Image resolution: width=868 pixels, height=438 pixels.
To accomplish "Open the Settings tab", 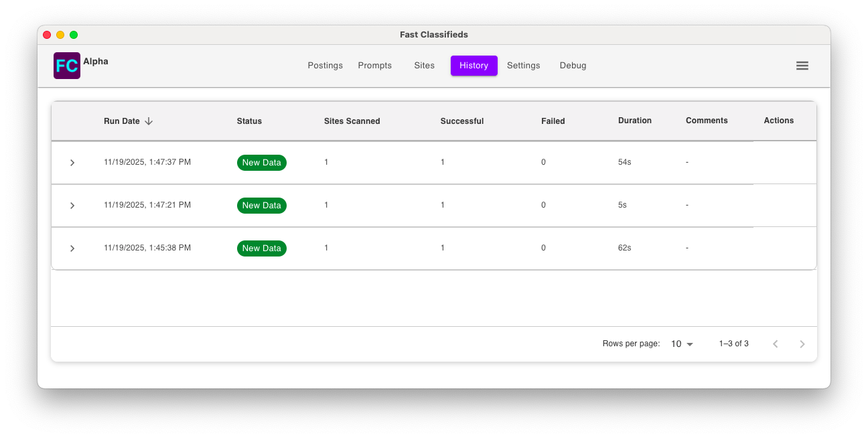I will pyautogui.click(x=523, y=66).
